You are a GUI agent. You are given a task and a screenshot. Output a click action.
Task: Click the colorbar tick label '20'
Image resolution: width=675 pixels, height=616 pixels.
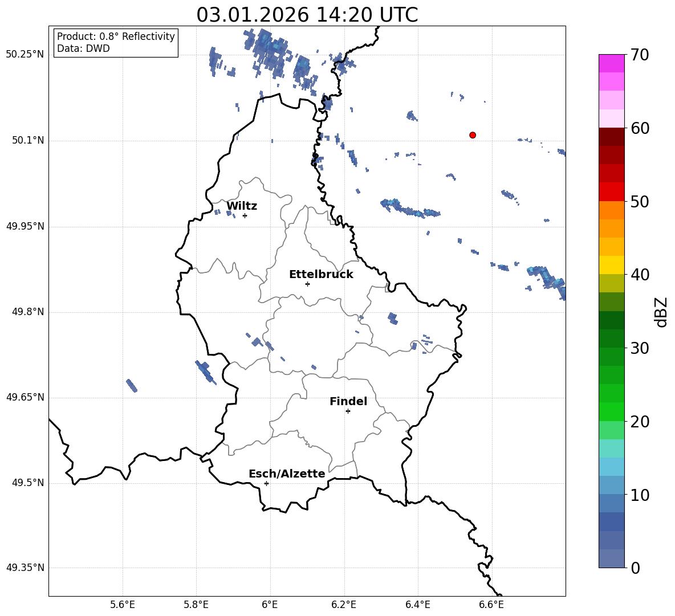click(x=640, y=422)
